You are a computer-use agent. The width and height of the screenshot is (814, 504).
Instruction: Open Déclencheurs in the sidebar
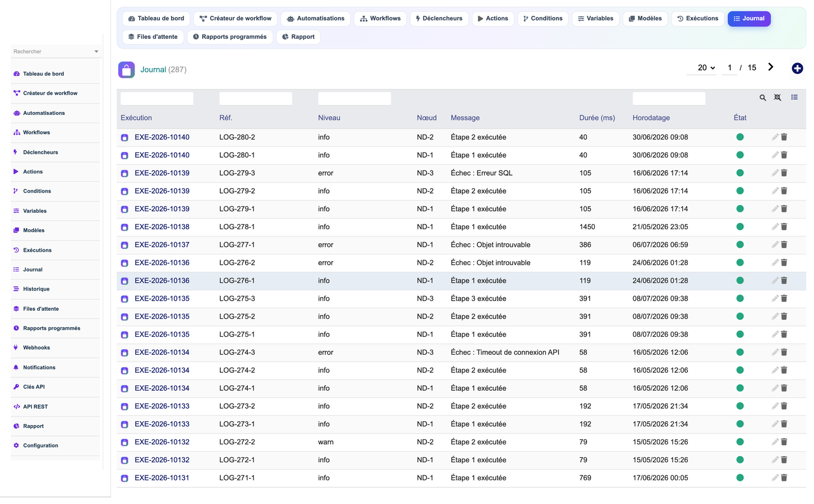[55, 152]
